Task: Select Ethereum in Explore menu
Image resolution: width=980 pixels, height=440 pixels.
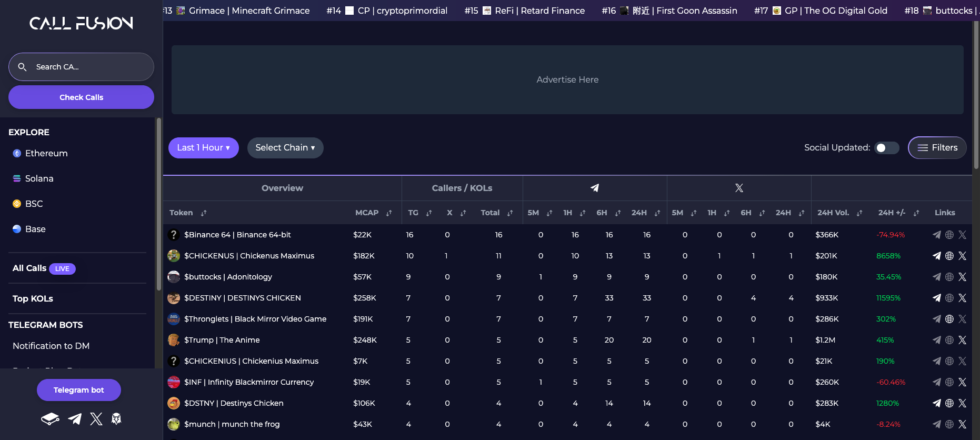Action: (40, 153)
